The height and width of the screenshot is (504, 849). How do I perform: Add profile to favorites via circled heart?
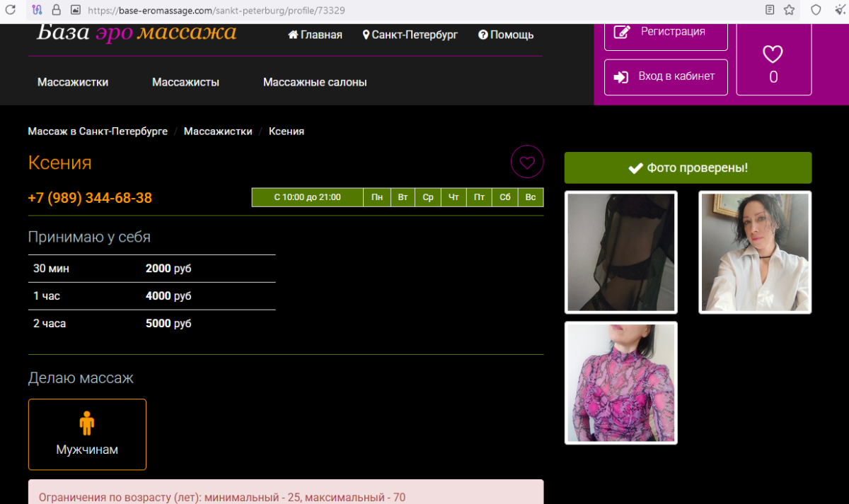(527, 162)
